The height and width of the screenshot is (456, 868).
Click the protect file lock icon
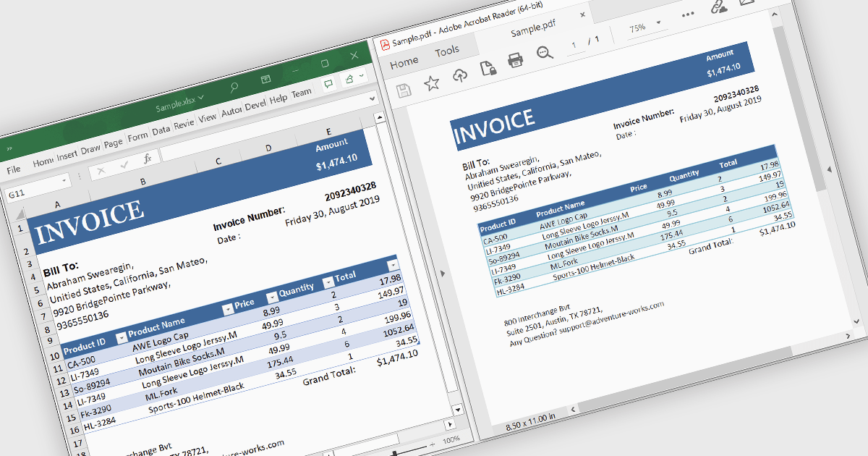[488, 68]
